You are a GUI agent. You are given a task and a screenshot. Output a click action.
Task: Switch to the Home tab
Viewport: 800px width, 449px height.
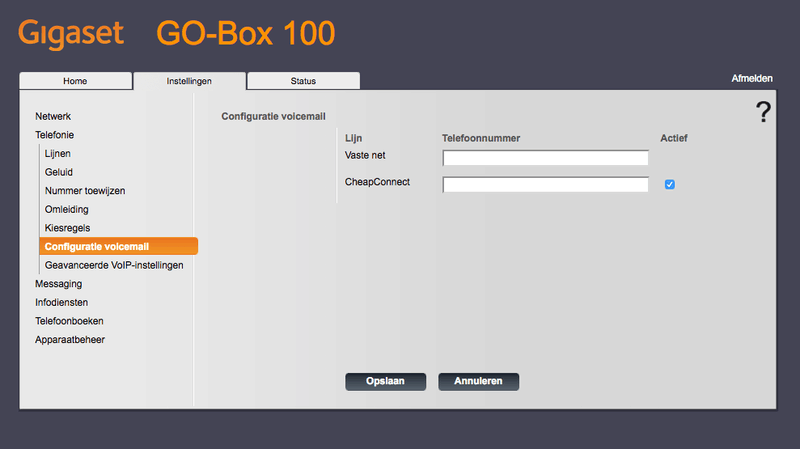tap(76, 81)
